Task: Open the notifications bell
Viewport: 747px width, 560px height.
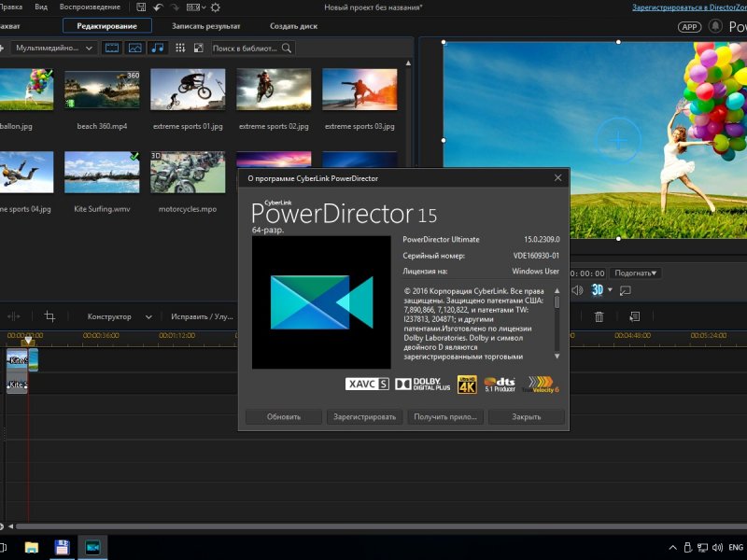Action: click(x=715, y=26)
